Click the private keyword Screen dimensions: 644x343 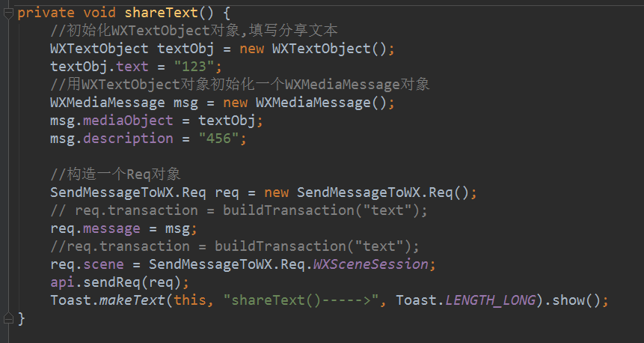tap(45, 13)
